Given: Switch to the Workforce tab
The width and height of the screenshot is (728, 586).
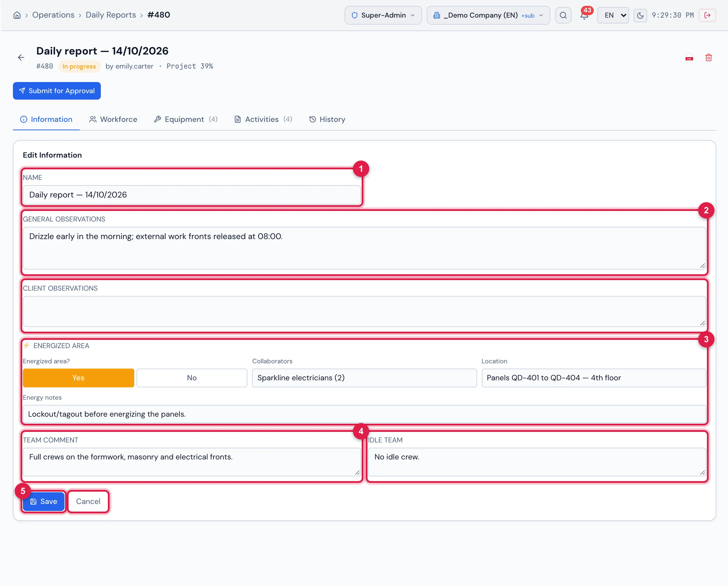Looking at the screenshot, I should tap(113, 119).
